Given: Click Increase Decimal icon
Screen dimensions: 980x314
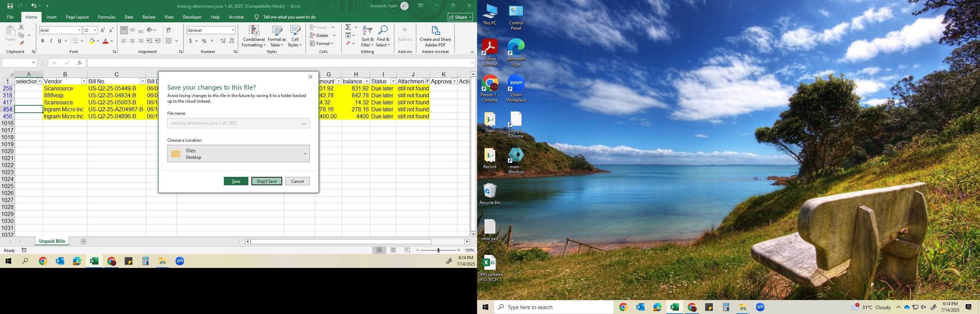Looking at the screenshot, I should click(223, 41).
